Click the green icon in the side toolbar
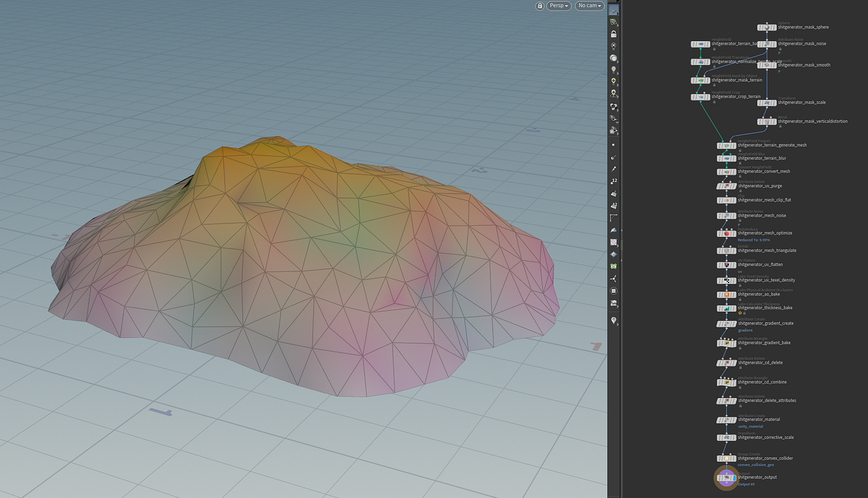The width and height of the screenshot is (868, 498). click(614, 266)
